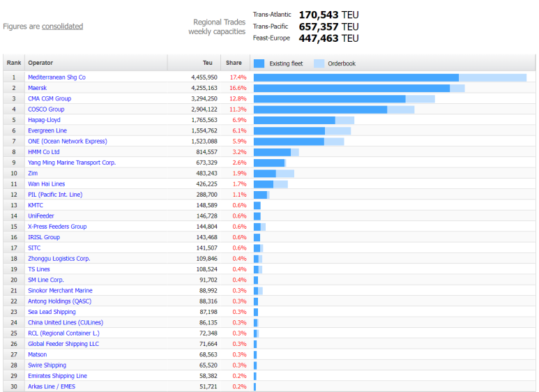539x392 pixels.
Task: Open Wan Hai Lines operator link
Action: tap(47, 184)
